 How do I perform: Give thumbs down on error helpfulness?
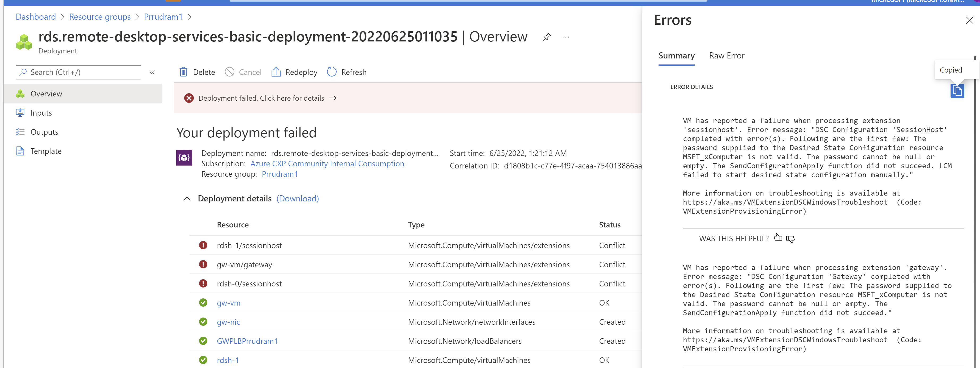pos(791,239)
